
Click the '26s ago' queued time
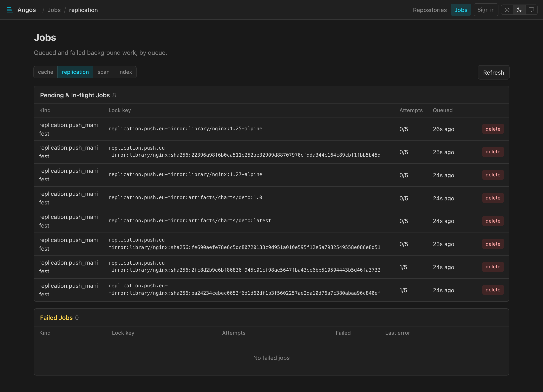click(443, 129)
